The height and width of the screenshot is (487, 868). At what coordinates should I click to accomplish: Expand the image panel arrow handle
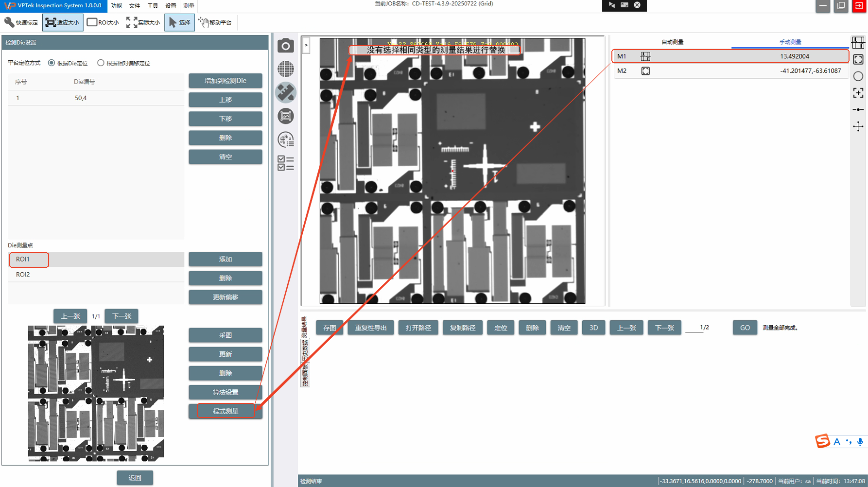tap(306, 46)
